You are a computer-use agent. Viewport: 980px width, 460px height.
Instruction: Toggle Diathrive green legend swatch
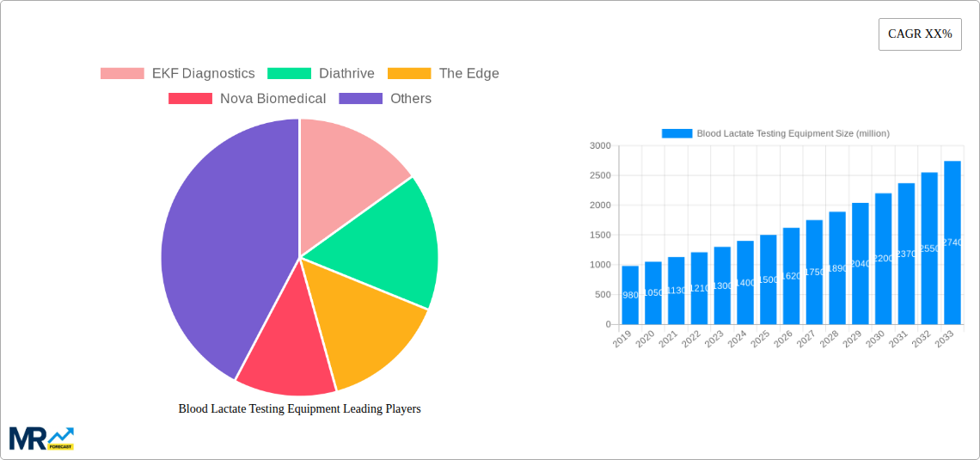tap(290, 74)
